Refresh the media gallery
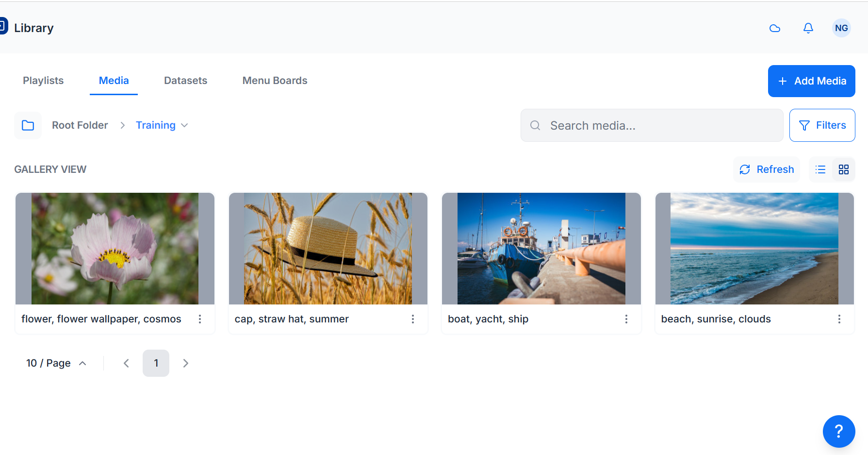Viewport: 868px width, 455px height. click(767, 169)
